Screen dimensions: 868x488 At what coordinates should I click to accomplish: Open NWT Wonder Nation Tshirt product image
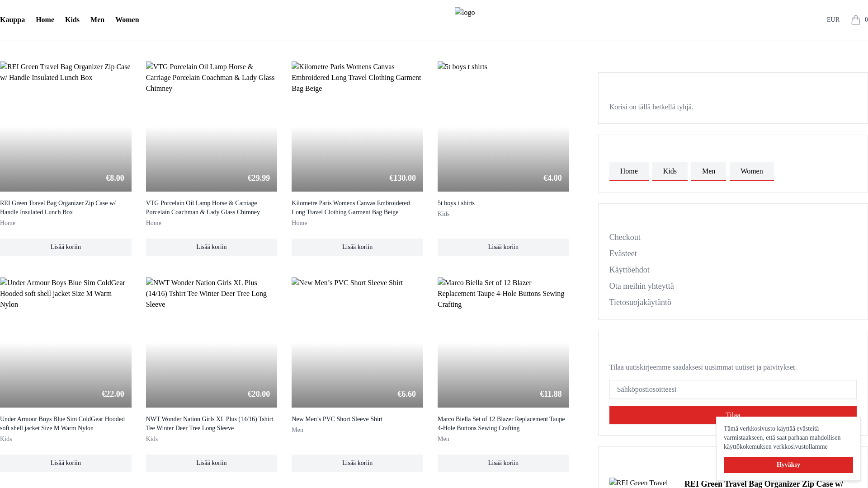click(211, 343)
